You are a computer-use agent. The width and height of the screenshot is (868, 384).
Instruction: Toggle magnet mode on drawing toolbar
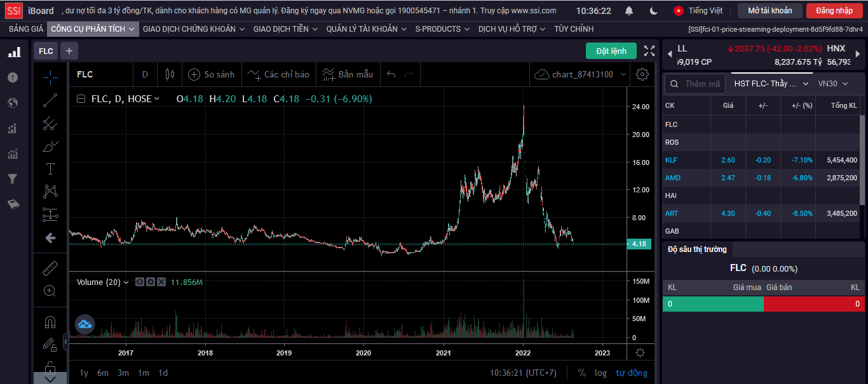(x=50, y=322)
